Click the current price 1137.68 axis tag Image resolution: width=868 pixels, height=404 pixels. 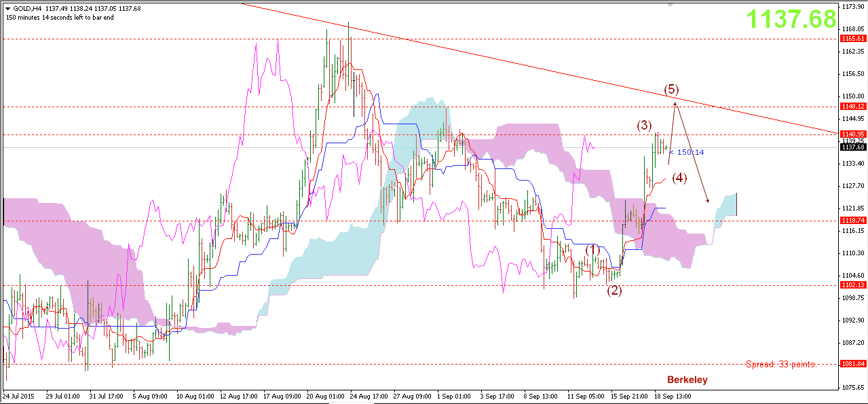(x=852, y=147)
